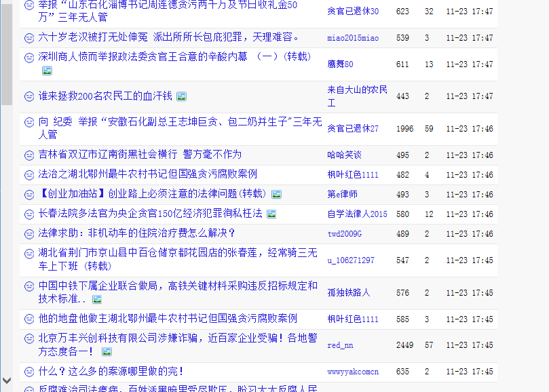Viewport: 549px width, 392px height.
Task: Open post 他的地盘他做主湖北鄂州
Action: coord(168,319)
